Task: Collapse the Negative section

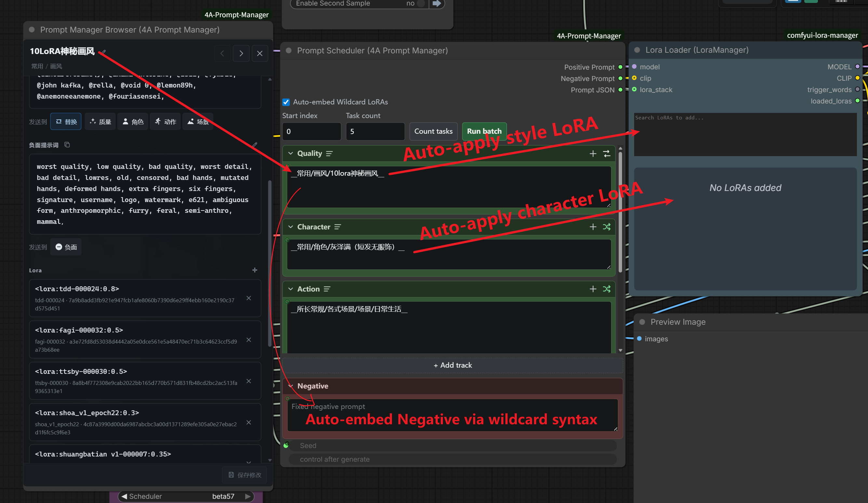Action: point(290,386)
